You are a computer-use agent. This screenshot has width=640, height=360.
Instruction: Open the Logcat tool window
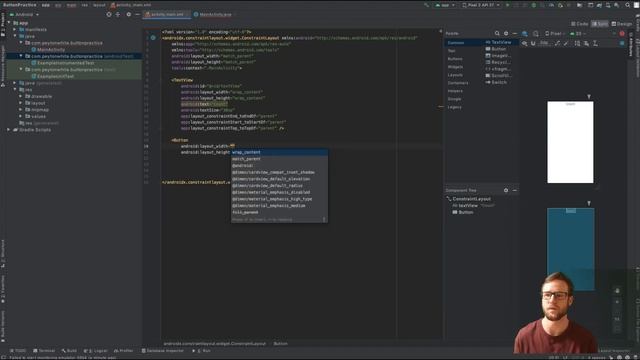click(x=96, y=351)
